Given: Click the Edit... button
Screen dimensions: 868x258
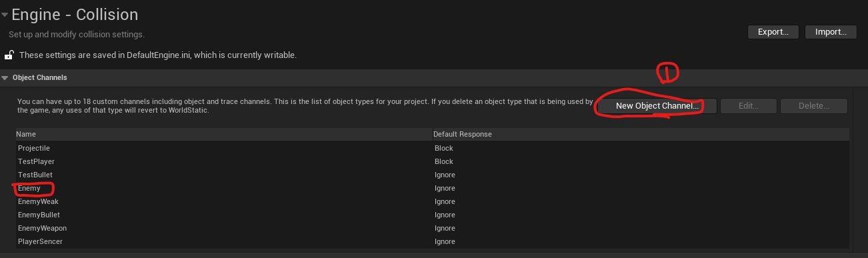Looking at the screenshot, I should 749,106.
